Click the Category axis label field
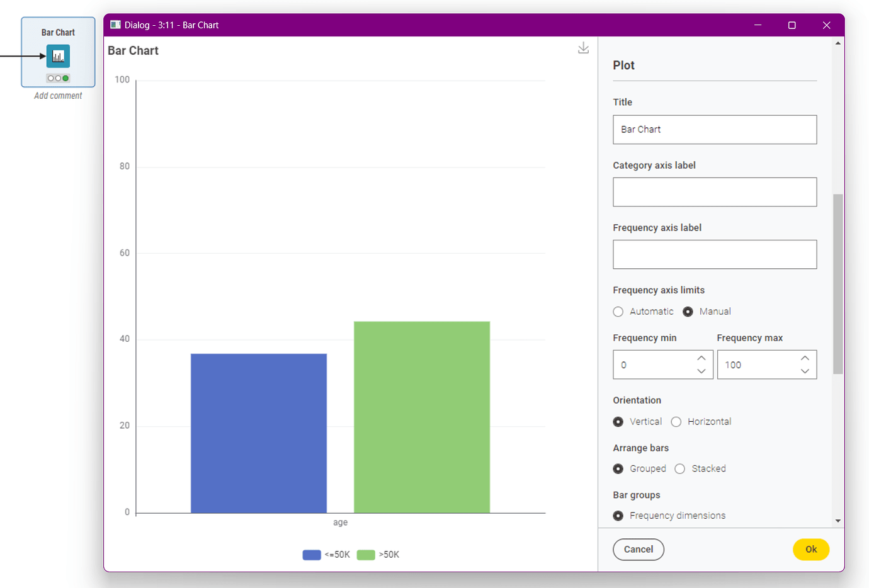Image resolution: width=869 pixels, height=588 pixels. (715, 192)
